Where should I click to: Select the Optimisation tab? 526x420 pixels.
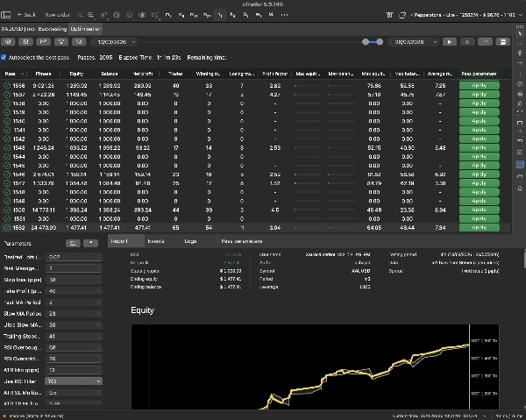pyautogui.click(x=86, y=29)
